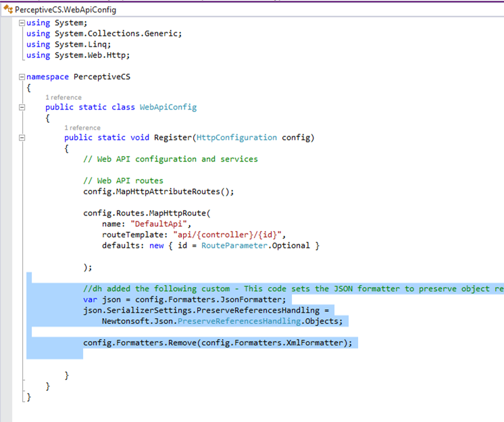Image resolution: width=504 pixels, height=422 pixels.
Task: Collapse the using directives block
Action: (22, 23)
